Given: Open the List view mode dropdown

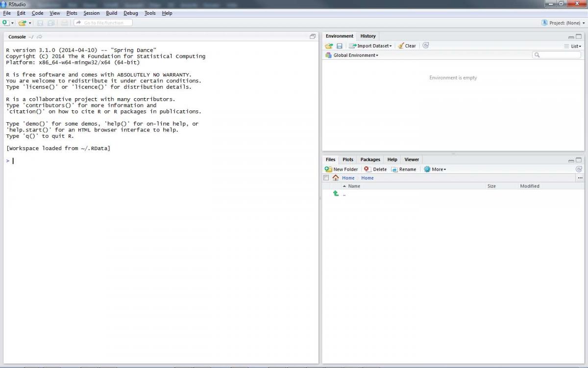Looking at the screenshot, I should pyautogui.click(x=573, y=46).
